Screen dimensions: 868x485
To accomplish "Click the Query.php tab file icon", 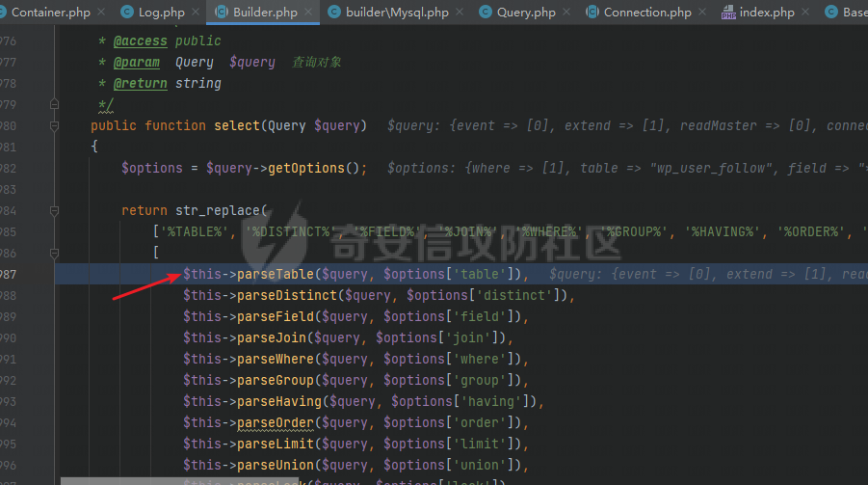I will tap(484, 13).
